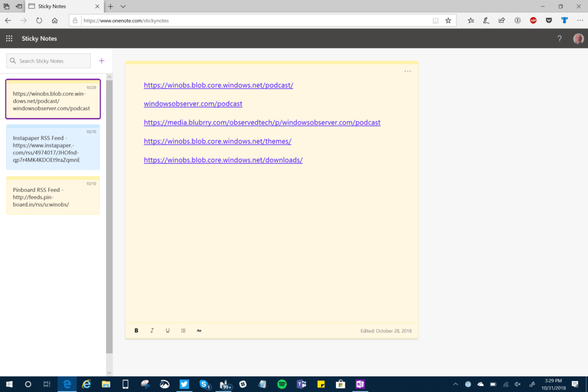Click the Share icon in Edge toolbar
This screenshot has height=392, width=588.
[x=501, y=20]
